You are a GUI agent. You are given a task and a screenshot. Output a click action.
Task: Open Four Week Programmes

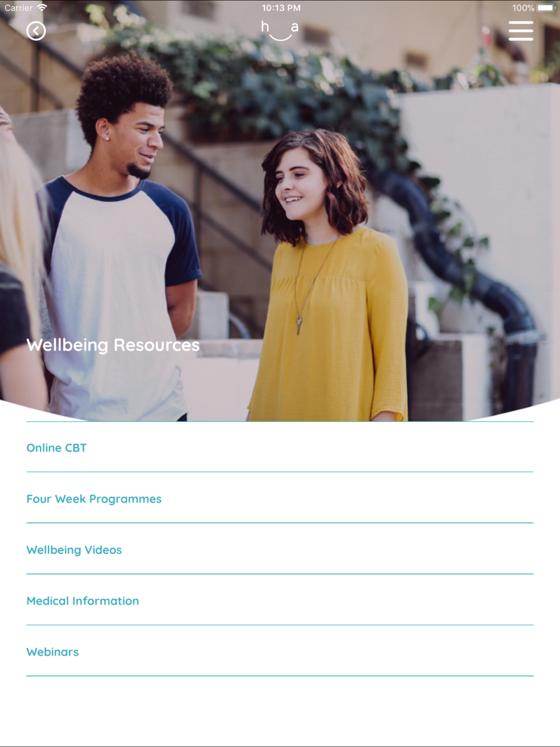point(280,498)
